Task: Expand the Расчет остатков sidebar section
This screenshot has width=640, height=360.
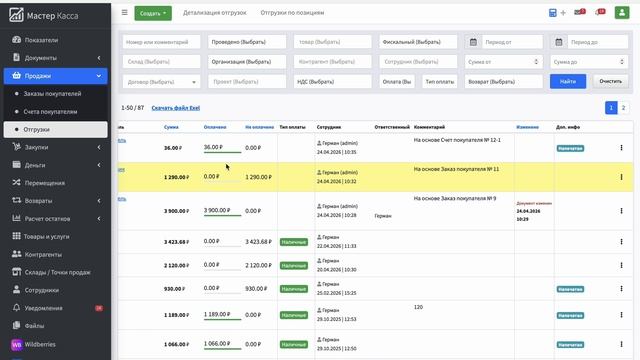Action: click(56, 219)
